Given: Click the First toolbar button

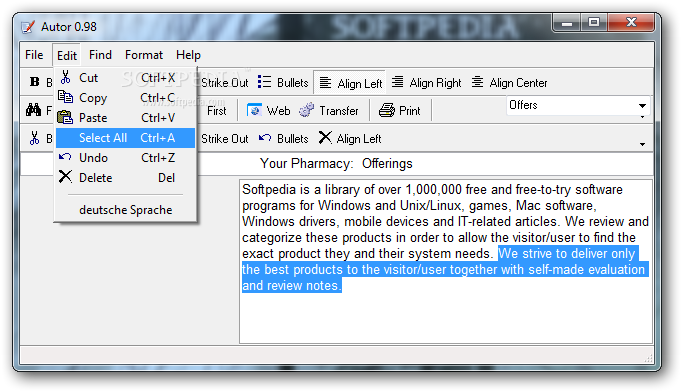Looking at the screenshot, I should point(217,111).
